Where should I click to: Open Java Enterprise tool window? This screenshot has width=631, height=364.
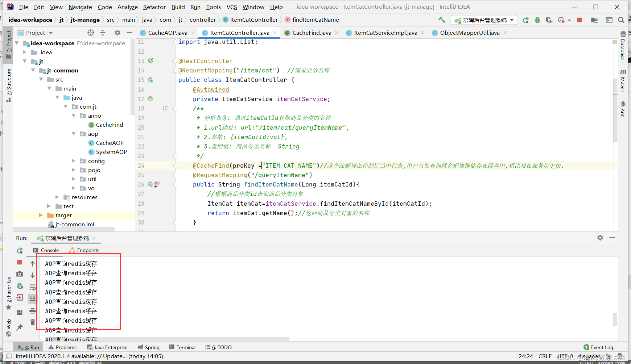107,347
